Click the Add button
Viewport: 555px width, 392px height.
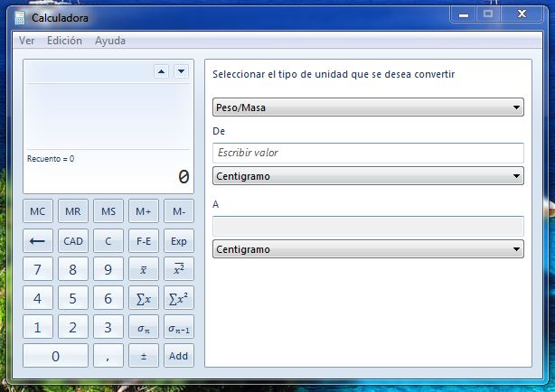click(x=178, y=356)
